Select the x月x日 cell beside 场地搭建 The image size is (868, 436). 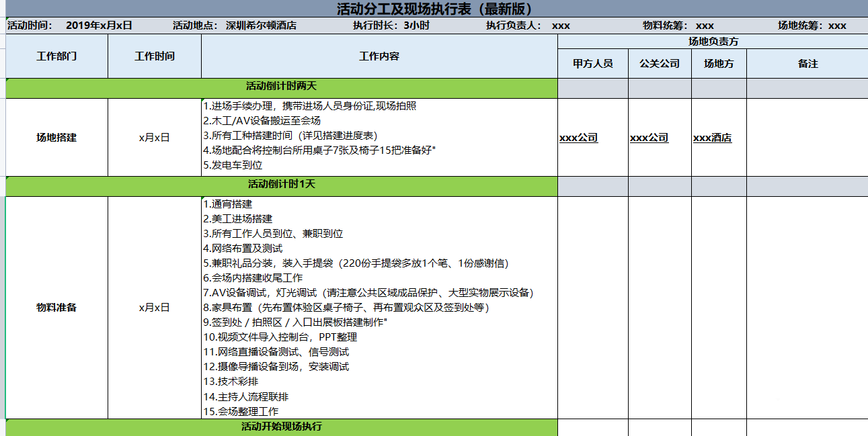(154, 138)
